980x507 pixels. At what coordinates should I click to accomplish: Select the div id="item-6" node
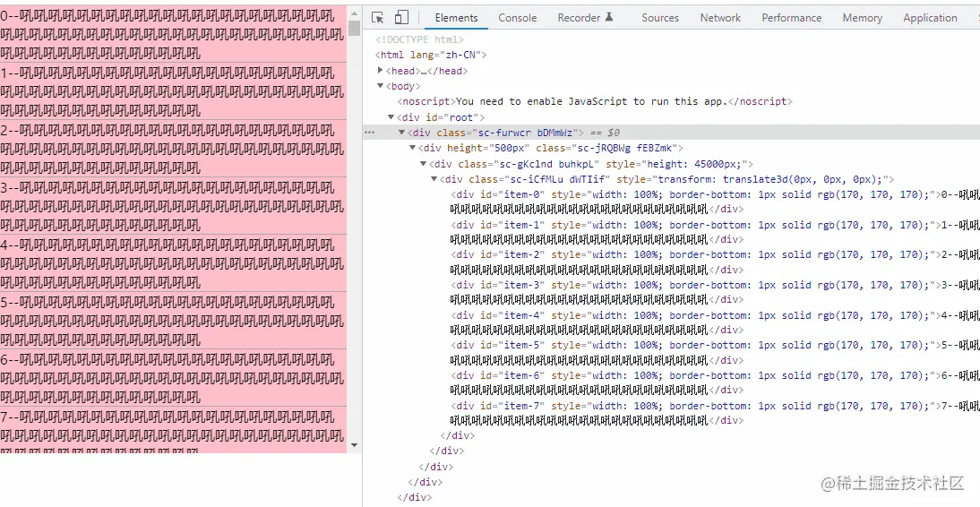715,382
